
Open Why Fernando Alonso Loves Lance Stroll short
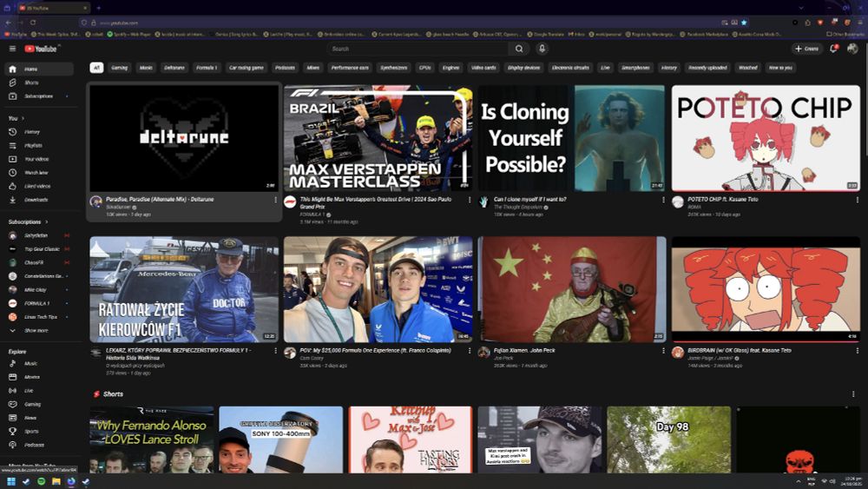[x=152, y=439]
